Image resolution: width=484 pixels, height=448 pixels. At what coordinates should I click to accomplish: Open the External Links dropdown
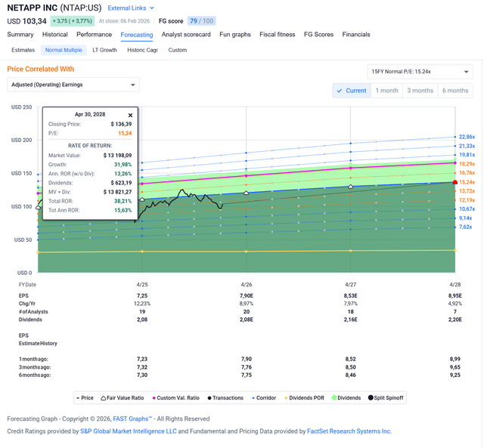[131, 8]
